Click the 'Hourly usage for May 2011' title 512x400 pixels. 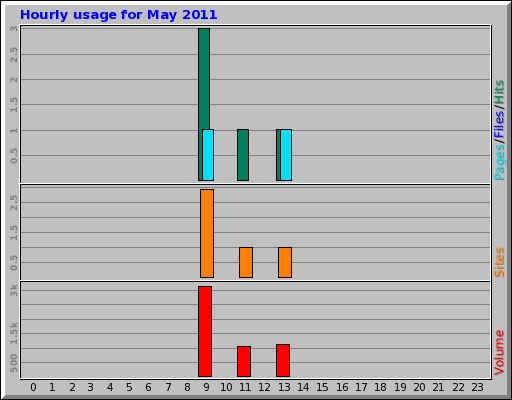click(x=118, y=15)
